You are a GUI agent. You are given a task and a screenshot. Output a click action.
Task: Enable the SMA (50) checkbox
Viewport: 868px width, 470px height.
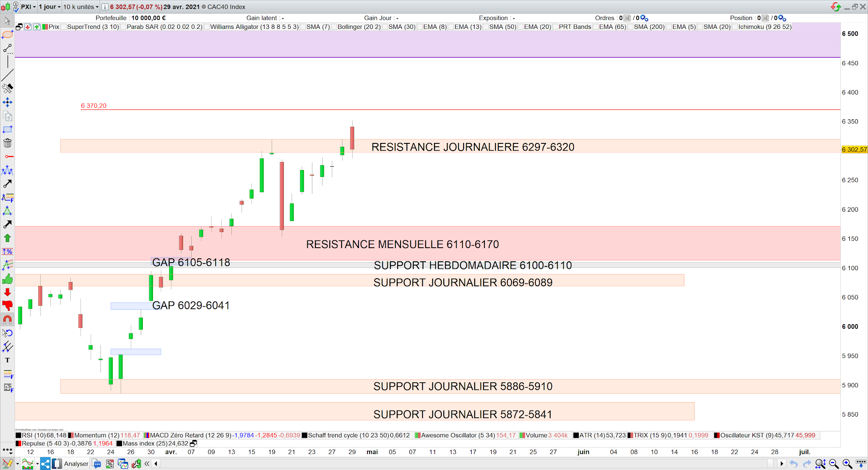pyautogui.click(x=486, y=27)
